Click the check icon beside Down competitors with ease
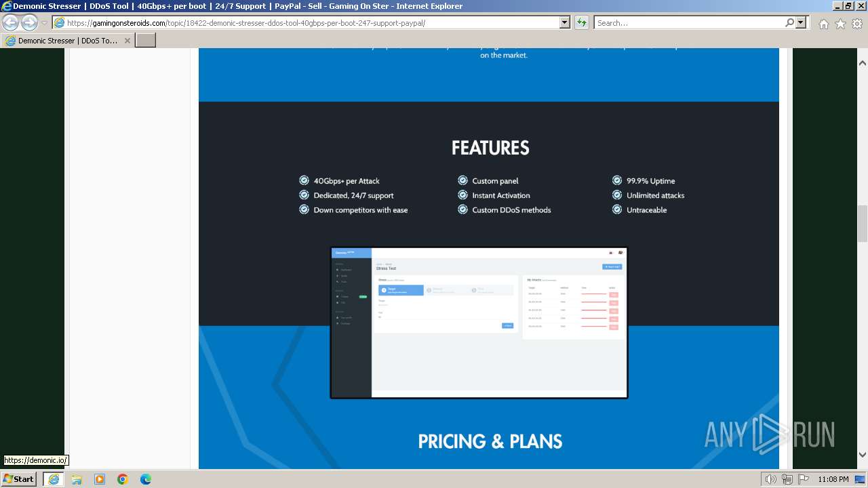This screenshot has width=868, height=488. 304,209
